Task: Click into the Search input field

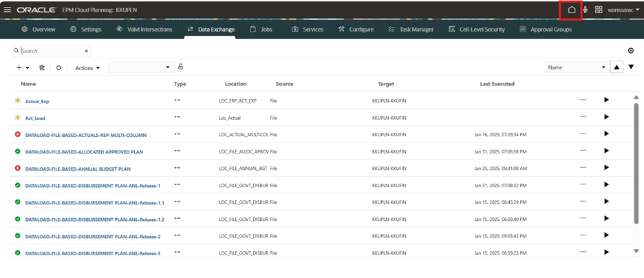Action: tap(52, 51)
